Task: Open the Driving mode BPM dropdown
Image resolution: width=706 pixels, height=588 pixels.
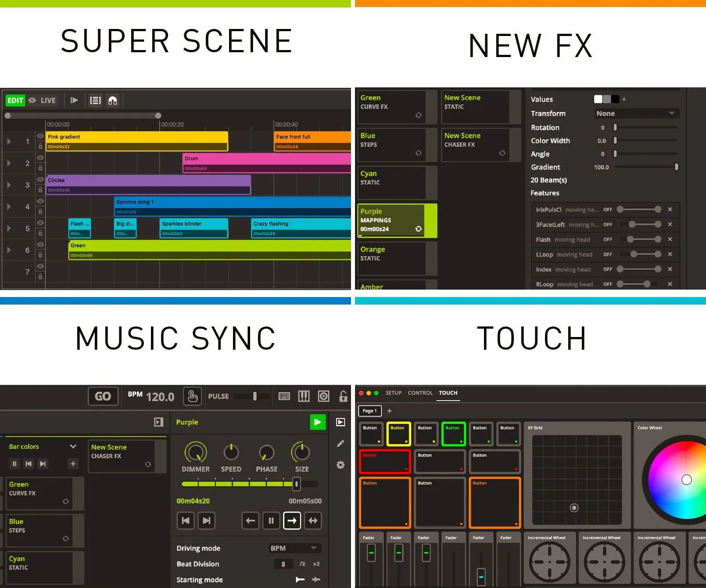Action: 294,549
